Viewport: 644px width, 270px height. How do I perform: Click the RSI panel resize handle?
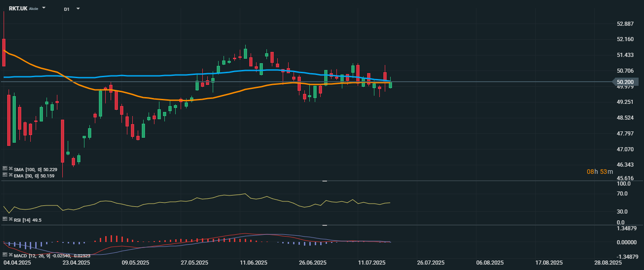[324, 181]
